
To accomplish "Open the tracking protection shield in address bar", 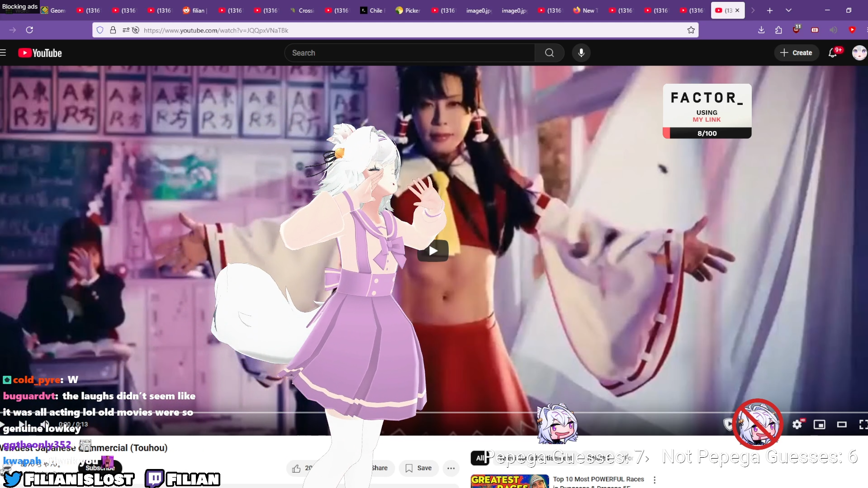I will click(100, 30).
